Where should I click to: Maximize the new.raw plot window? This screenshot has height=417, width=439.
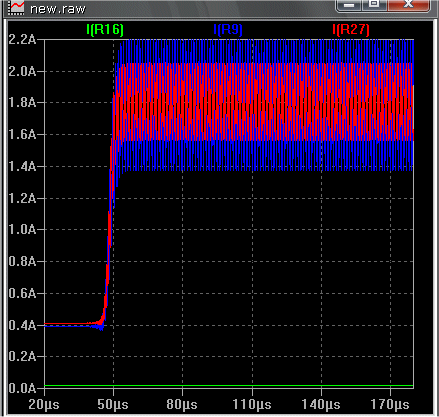(374, 5)
